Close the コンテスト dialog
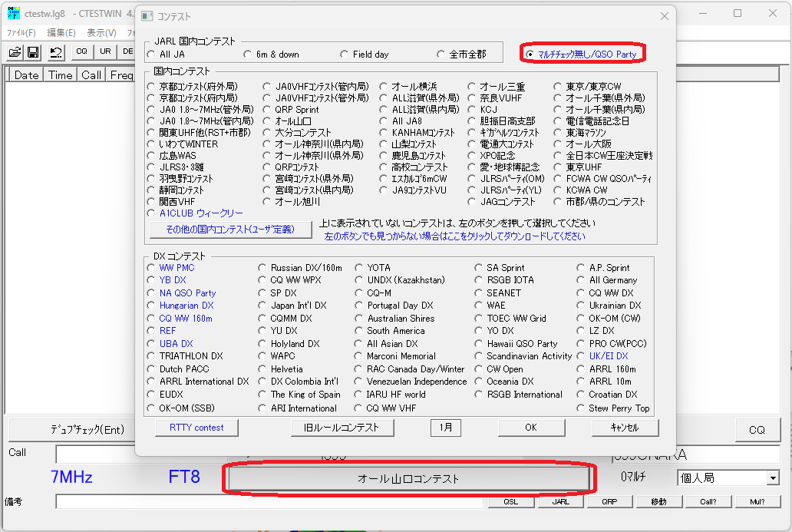Screen dimensions: 792x532 point(664,16)
